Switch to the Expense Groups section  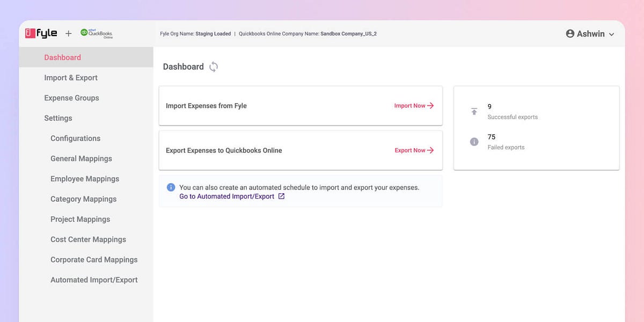(x=71, y=98)
